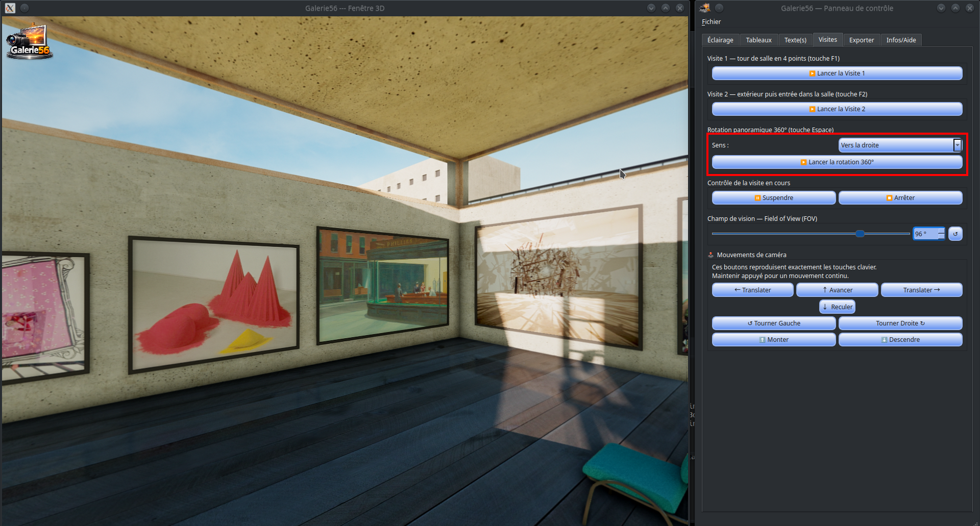Viewport: 980px width, 526px height.
Task: Suspend the current visit
Action: coord(774,198)
